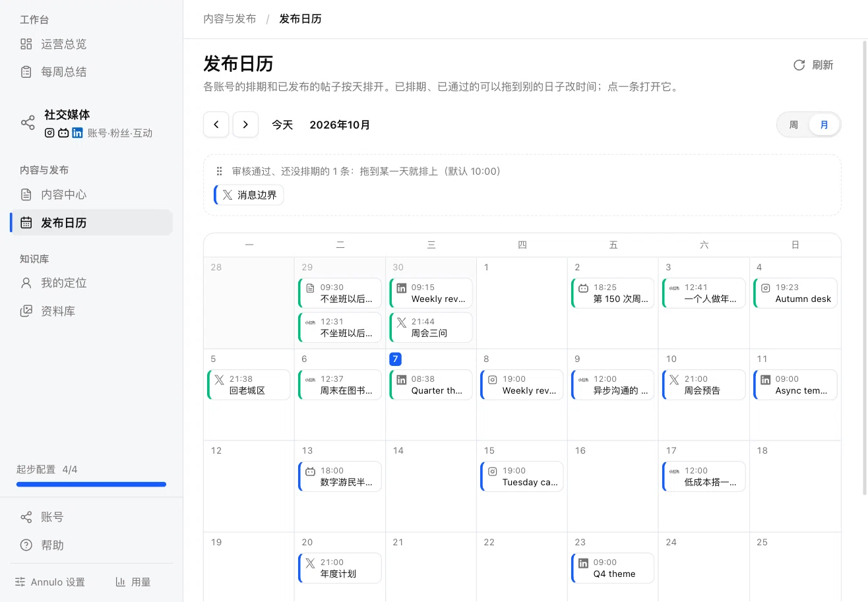The image size is (868, 602).
Task: Click the 内容中心 document icon
Action: click(26, 195)
